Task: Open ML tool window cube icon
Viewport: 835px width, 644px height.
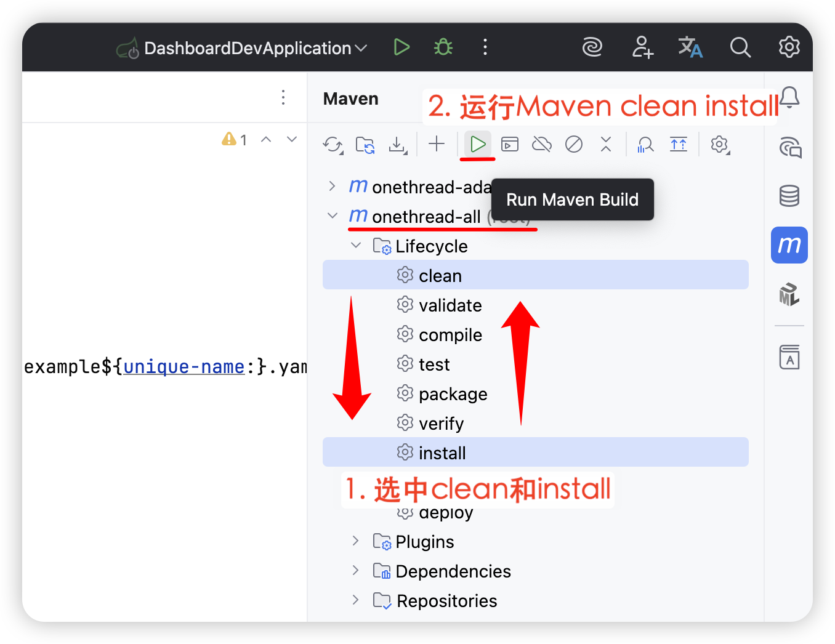Action: click(x=789, y=294)
